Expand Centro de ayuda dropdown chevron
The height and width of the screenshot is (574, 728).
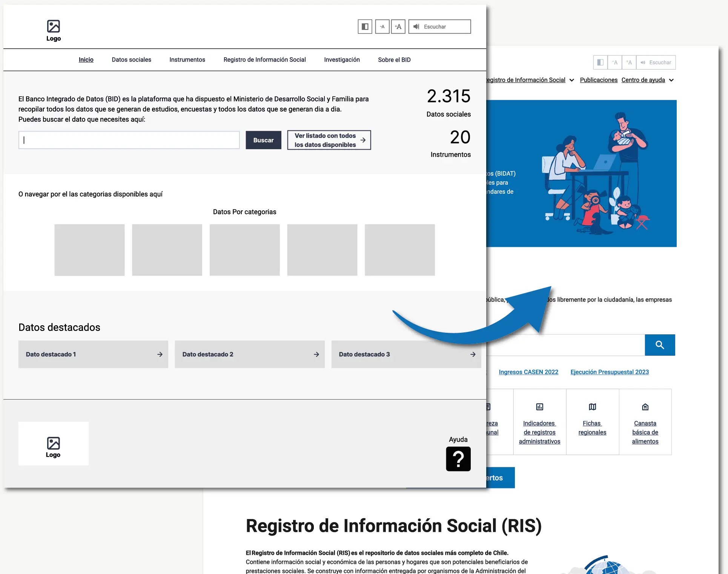(671, 80)
